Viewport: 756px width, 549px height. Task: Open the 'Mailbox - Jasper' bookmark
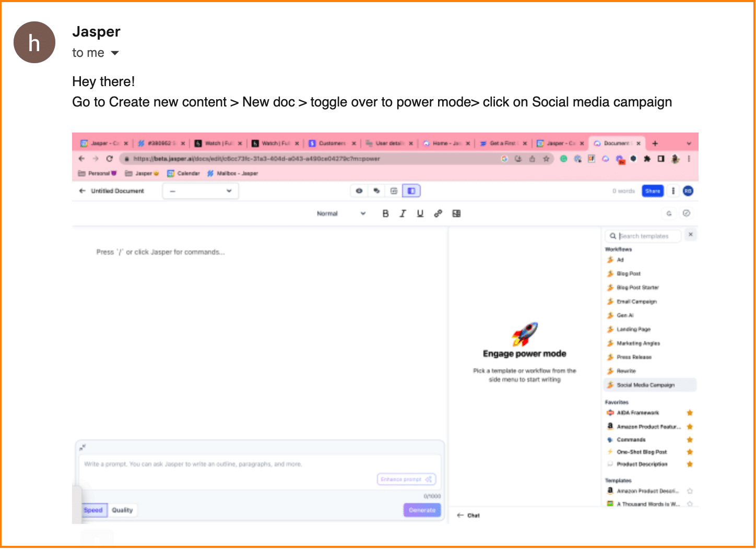(233, 173)
